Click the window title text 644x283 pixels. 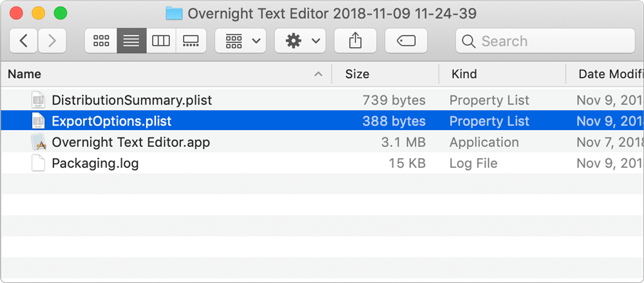tap(332, 14)
